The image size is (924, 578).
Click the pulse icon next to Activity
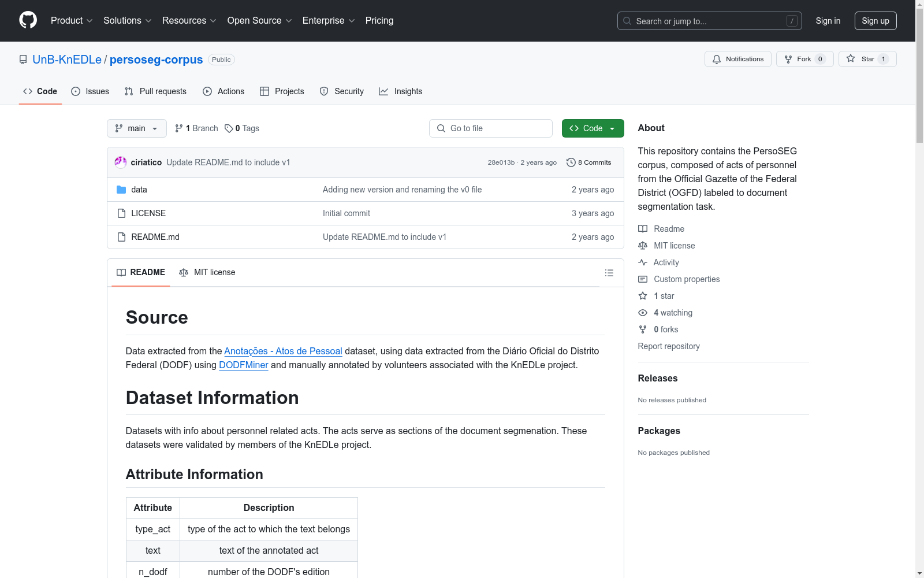click(643, 262)
